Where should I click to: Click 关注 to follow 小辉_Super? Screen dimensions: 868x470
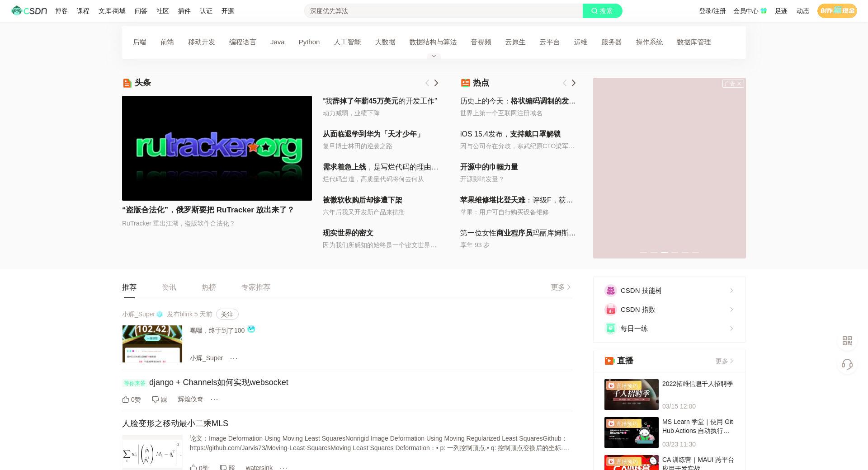(227, 314)
